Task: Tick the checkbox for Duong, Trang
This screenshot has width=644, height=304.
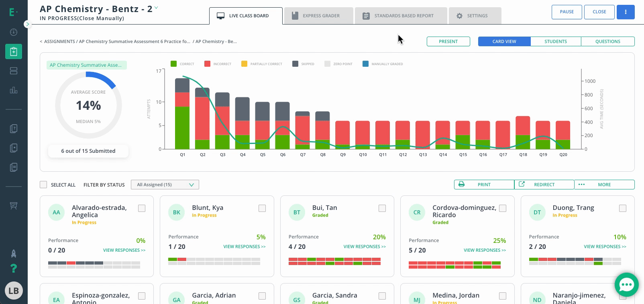Action: [623, 208]
